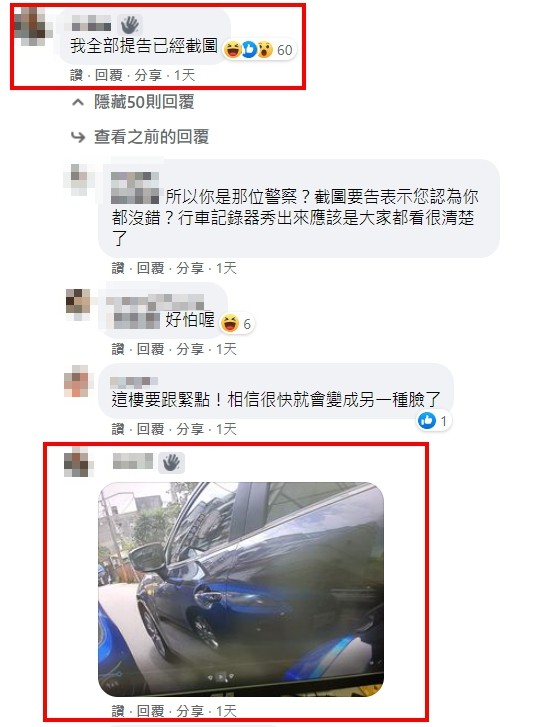Open the top commenter's profile avatar
Viewport: 540px width, 727px height.
tap(32, 26)
